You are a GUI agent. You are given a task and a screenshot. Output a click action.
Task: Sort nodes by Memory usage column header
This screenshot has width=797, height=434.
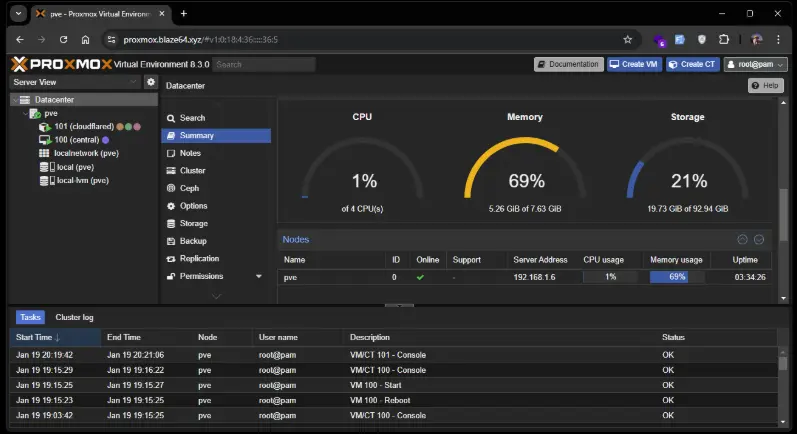click(676, 260)
